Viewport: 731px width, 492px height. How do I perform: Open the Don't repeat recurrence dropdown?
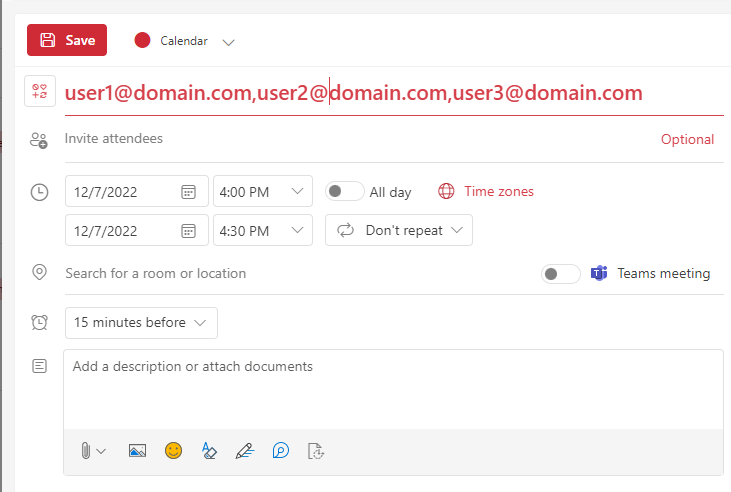coord(399,230)
